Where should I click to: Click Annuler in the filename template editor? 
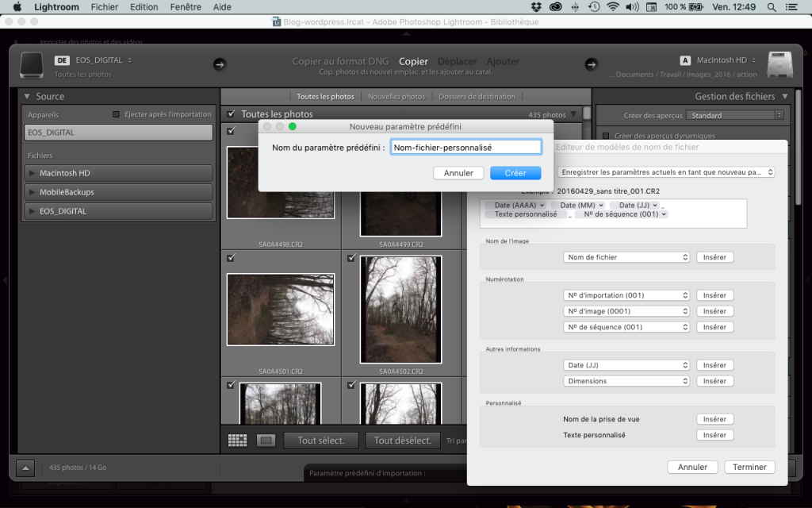[x=692, y=467]
